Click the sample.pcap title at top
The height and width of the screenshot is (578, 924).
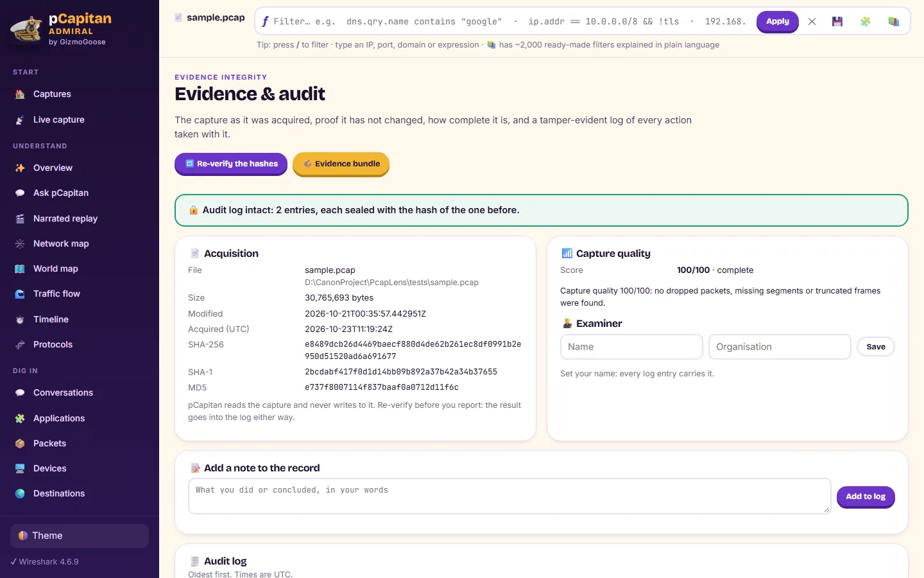(216, 17)
